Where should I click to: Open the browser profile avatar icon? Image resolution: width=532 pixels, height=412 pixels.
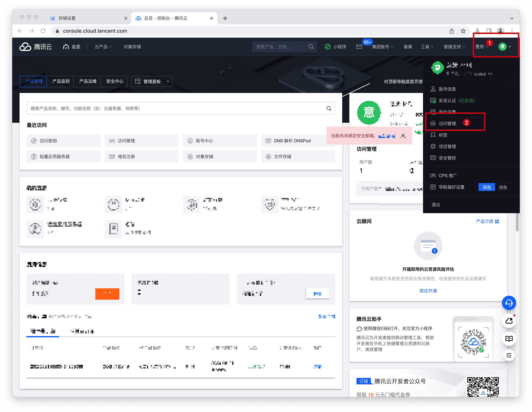tap(500, 31)
